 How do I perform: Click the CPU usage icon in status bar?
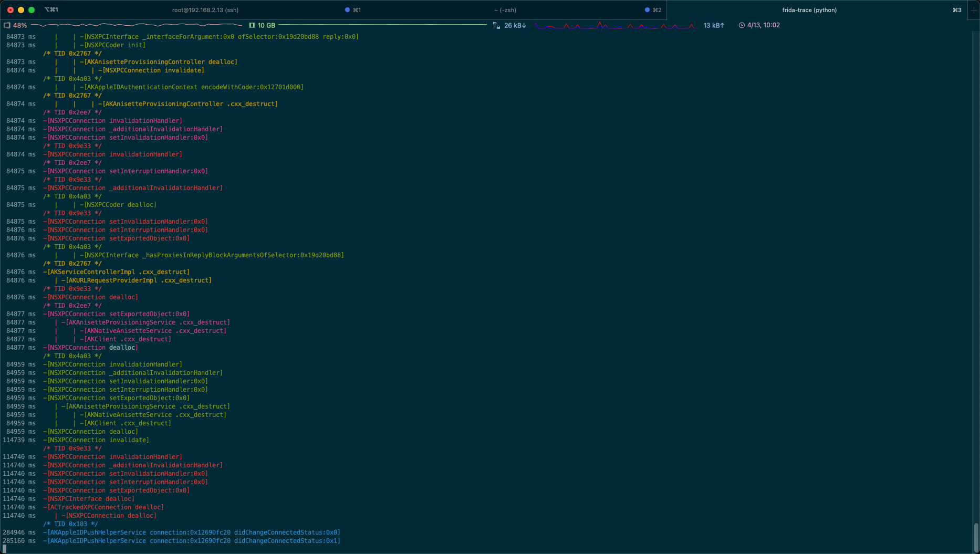(x=7, y=25)
